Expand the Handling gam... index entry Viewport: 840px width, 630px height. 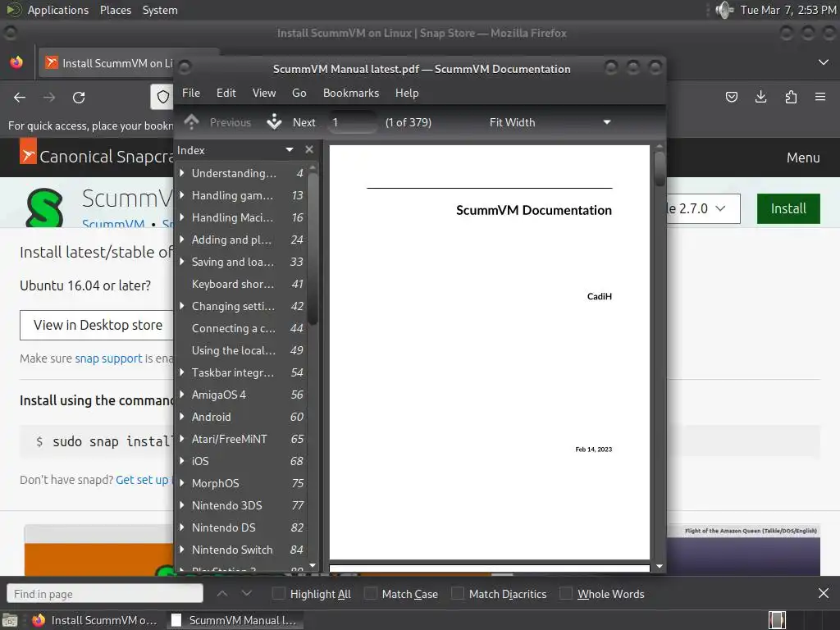(181, 195)
